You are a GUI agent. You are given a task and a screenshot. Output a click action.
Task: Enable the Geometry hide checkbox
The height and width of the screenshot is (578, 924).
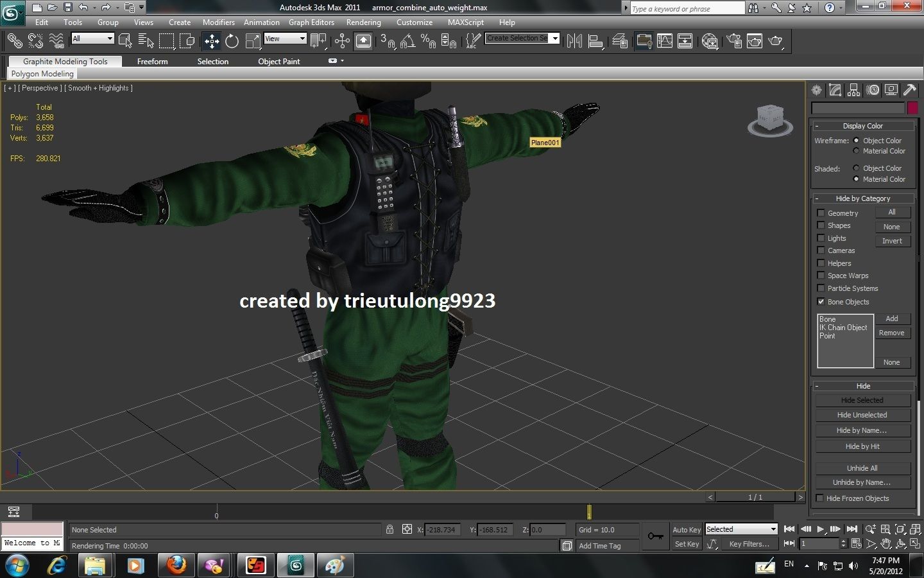[x=821, y=213]
